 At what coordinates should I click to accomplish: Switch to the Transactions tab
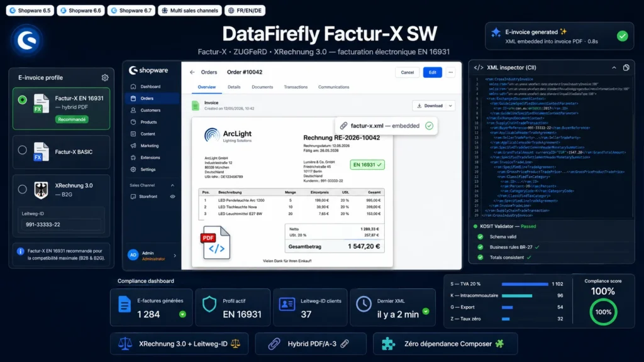click(296, 87)
